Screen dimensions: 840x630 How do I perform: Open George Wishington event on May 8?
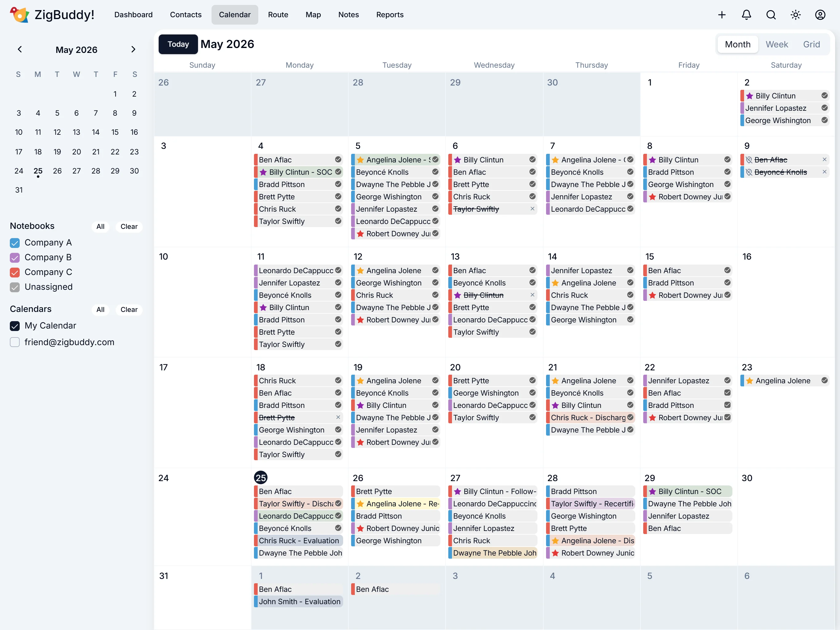(688, 184)
